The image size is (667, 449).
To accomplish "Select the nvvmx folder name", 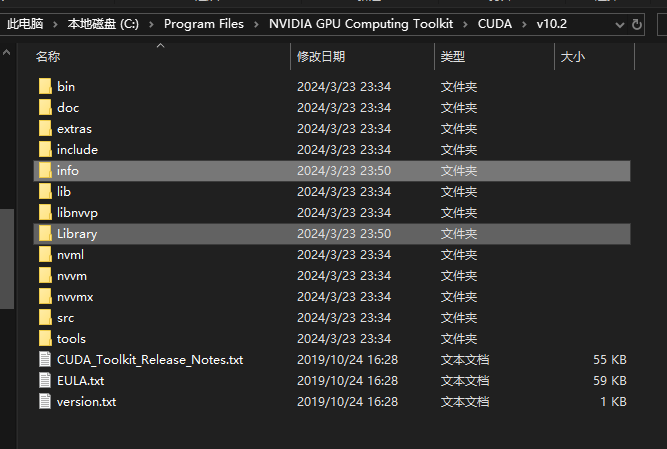I will click(x=75, y=296).
